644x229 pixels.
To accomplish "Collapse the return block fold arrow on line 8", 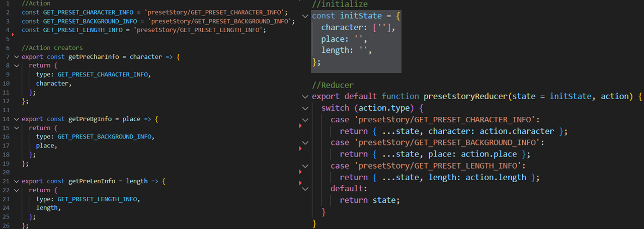I will [17, 66].
